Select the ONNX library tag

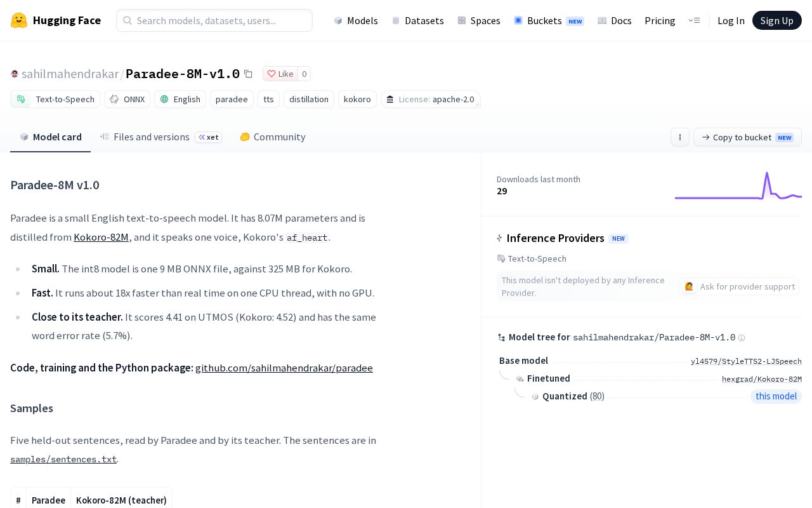tap(127, 99)
